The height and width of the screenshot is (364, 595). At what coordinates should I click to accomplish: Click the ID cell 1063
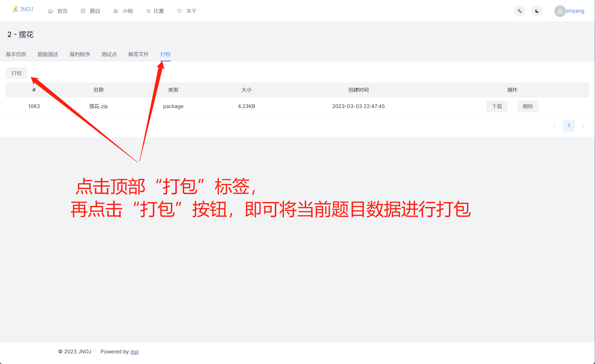(34, 106)
